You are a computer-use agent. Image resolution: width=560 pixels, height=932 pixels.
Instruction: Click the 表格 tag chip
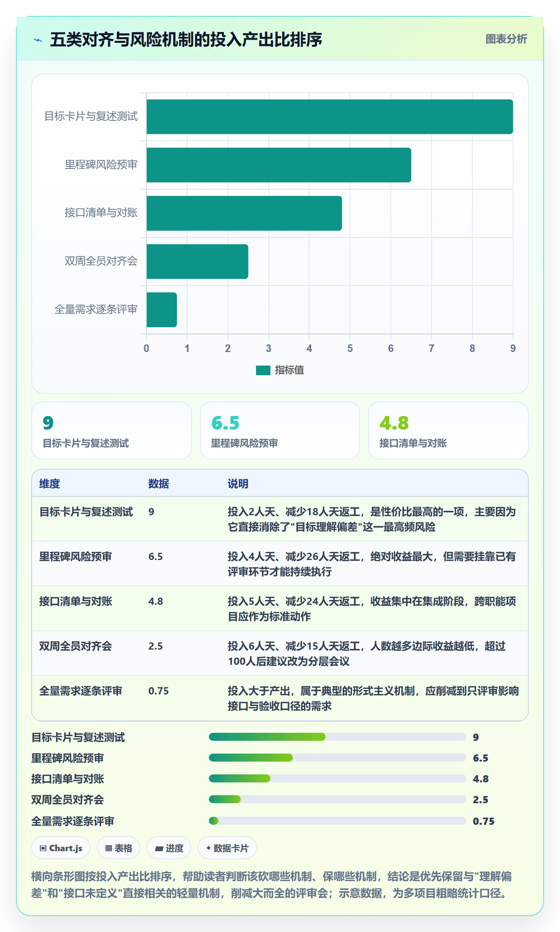(x=118, y=848)
